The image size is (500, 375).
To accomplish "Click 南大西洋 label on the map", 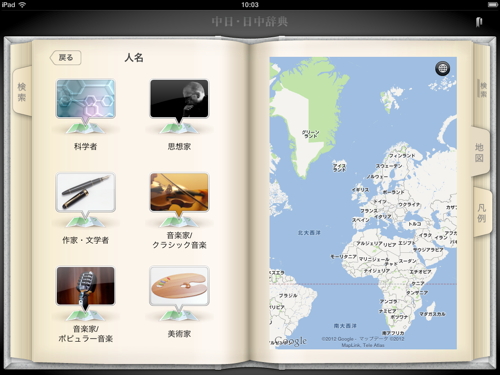I will [x=345, y=326].
